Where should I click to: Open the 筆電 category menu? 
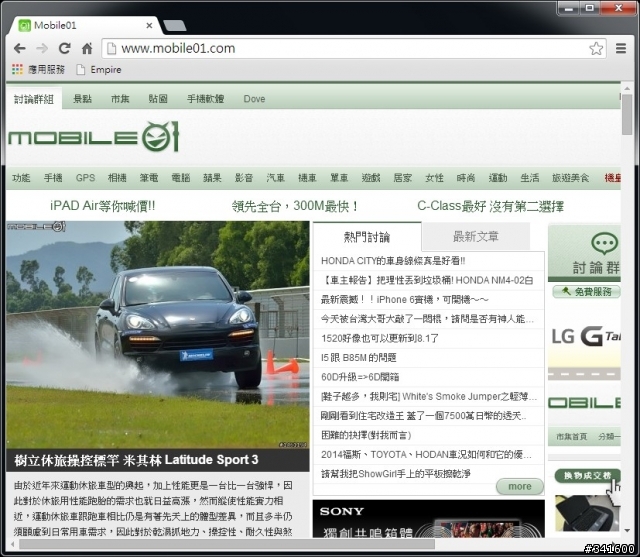click(x=149, y=178)
